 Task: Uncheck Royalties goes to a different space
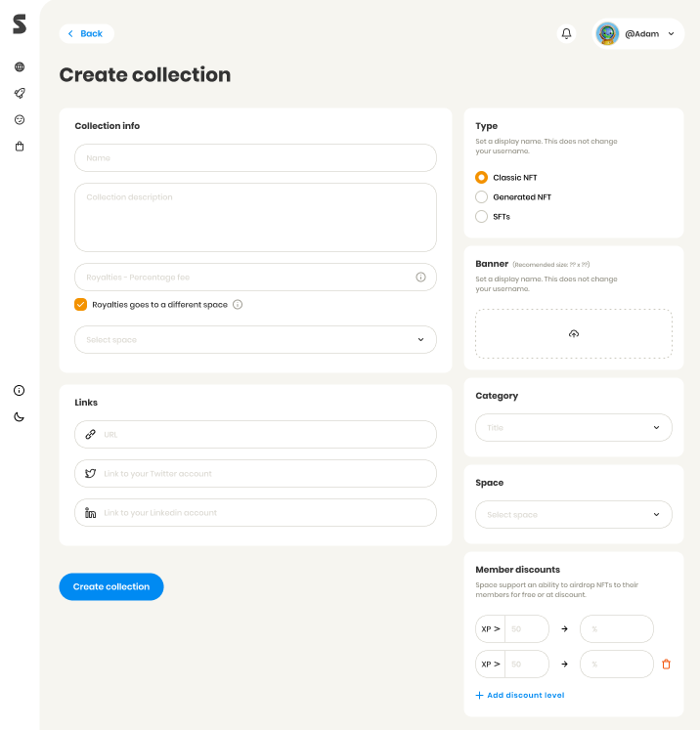pyautogui.click(x=81, y=305)
